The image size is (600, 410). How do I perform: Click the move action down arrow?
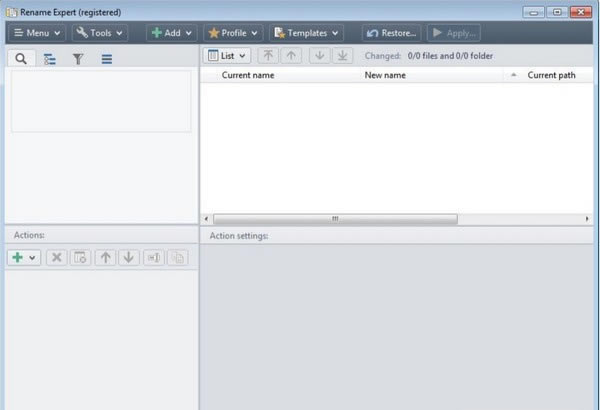tap(129, 258)
